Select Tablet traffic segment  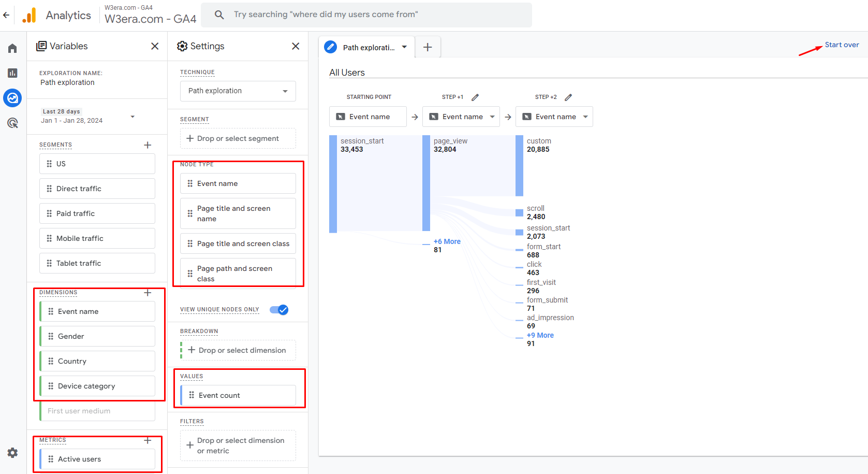coord(97,263)
